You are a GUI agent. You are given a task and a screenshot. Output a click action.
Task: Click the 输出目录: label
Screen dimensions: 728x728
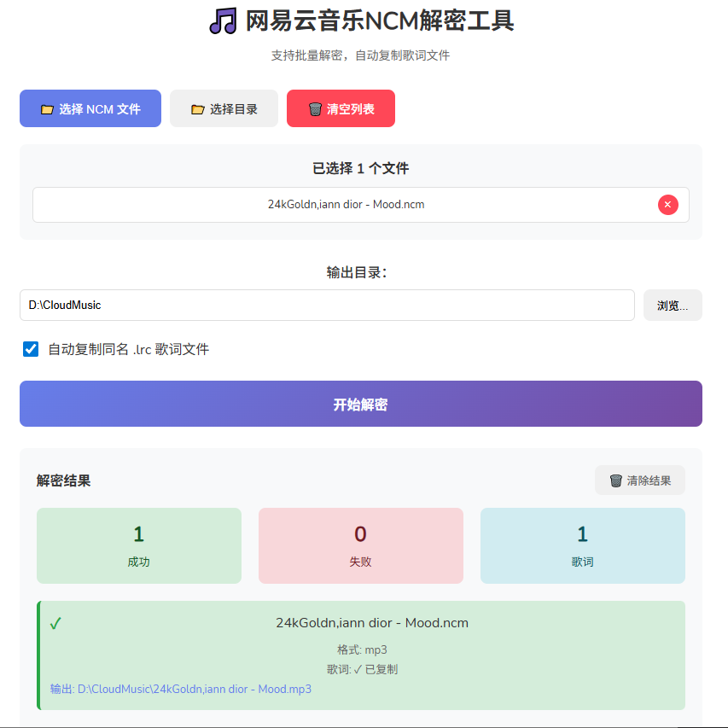[x=357, y=272]
